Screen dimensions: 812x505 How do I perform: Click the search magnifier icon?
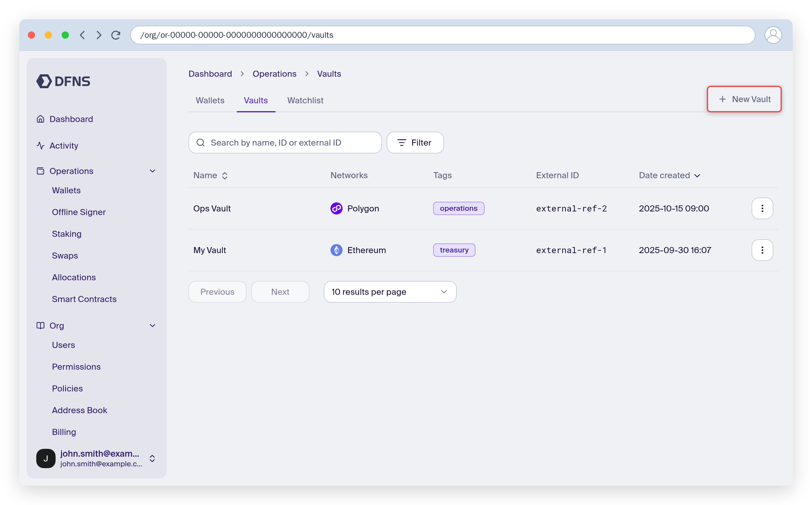(x=200, y=143)
